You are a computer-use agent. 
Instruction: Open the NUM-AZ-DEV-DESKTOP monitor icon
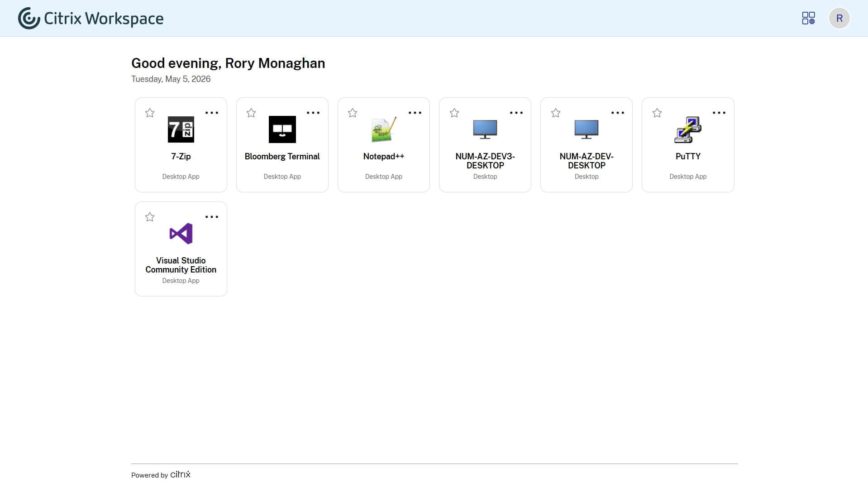pyautogui.click(x=586, y=129)
